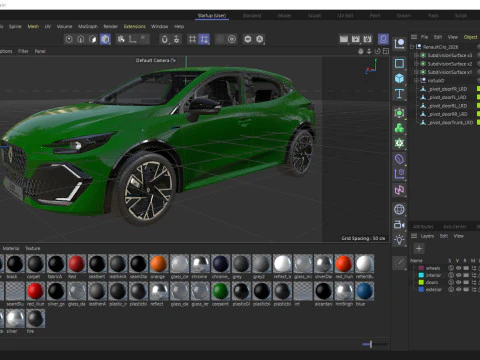This screenshot has width=480, height=360.
Task: Toggle render flag of exterior layer
Action: point(466,289)
